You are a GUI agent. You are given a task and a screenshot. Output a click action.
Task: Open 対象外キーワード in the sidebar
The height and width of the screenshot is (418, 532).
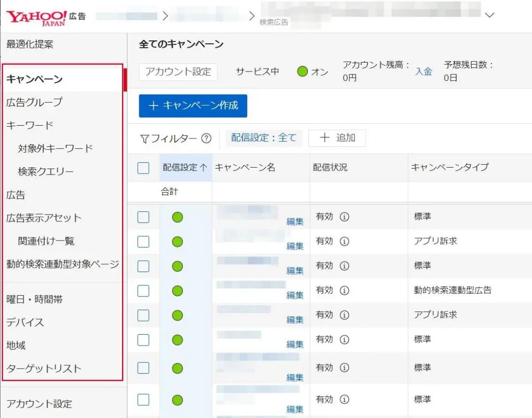(x=55, y=148)
